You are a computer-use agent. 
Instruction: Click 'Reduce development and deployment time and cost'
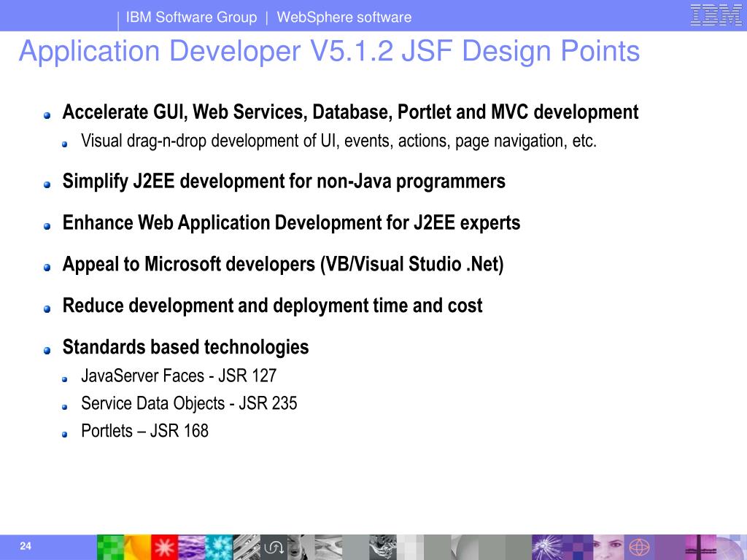273,306
